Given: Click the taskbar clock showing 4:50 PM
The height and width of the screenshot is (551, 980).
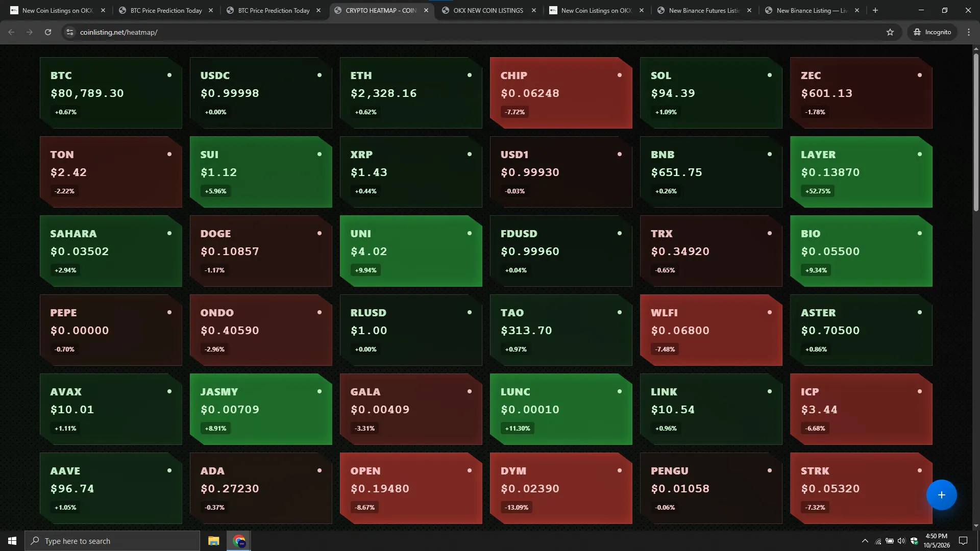Looking at the screenshot, I should coord(937,541).
